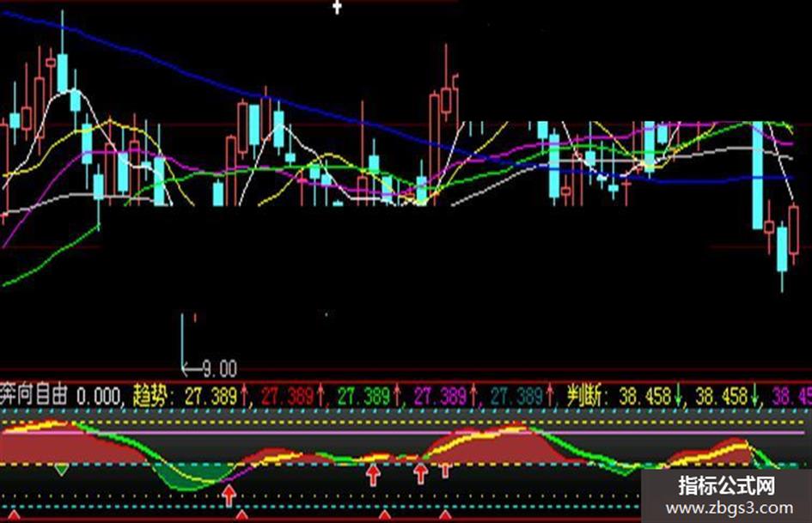Click the white 0.000 indicator value
Screen dimensions: 812x523
click(98, 397)
